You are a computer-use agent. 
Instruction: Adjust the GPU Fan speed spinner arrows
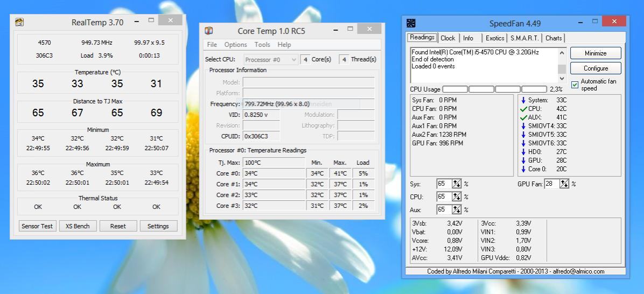(564, 184)
